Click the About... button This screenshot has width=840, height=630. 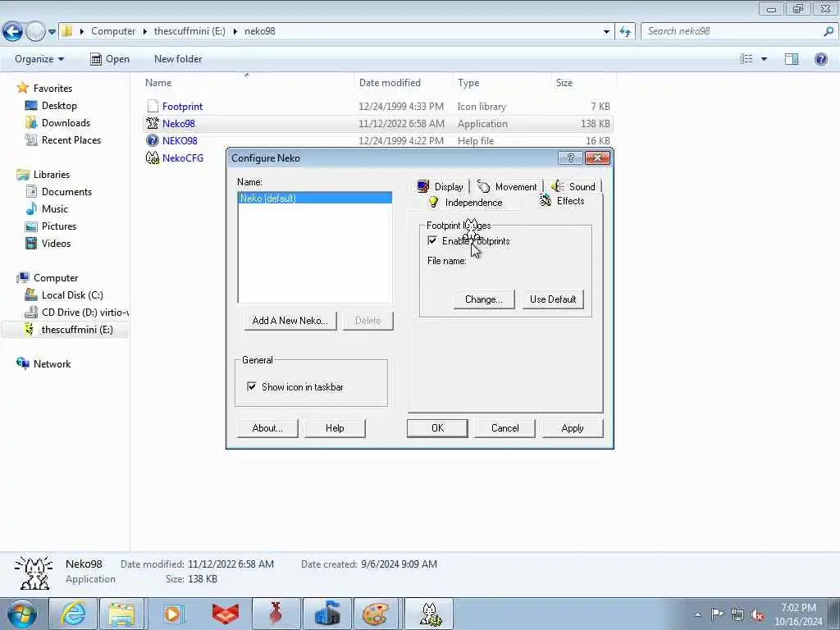click(x=267, y=428)
